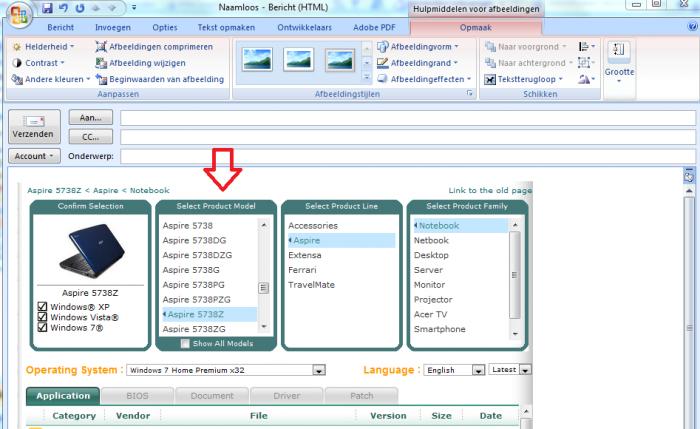700x429 pixels.
Task: Undo the last action in quick access toolbar
Action: (x=64, y=8)
